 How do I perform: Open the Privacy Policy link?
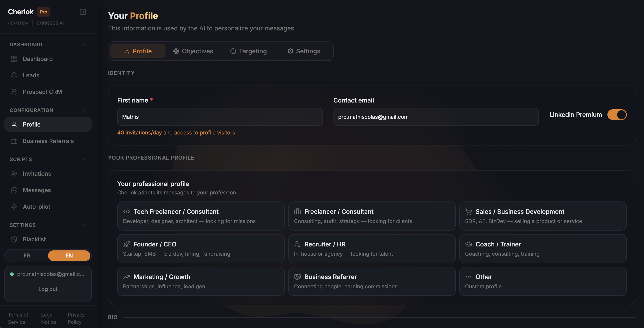(76, 318)
